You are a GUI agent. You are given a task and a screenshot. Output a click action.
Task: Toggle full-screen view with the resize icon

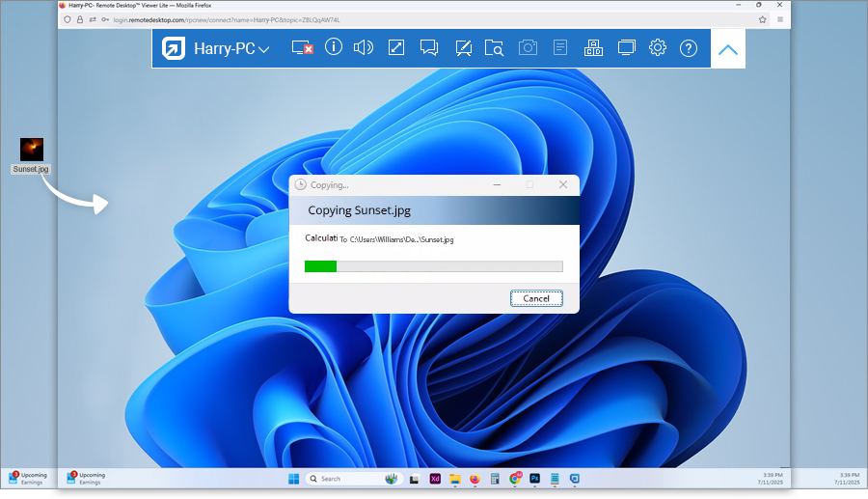pyautogui.click(x=395, y=47)
